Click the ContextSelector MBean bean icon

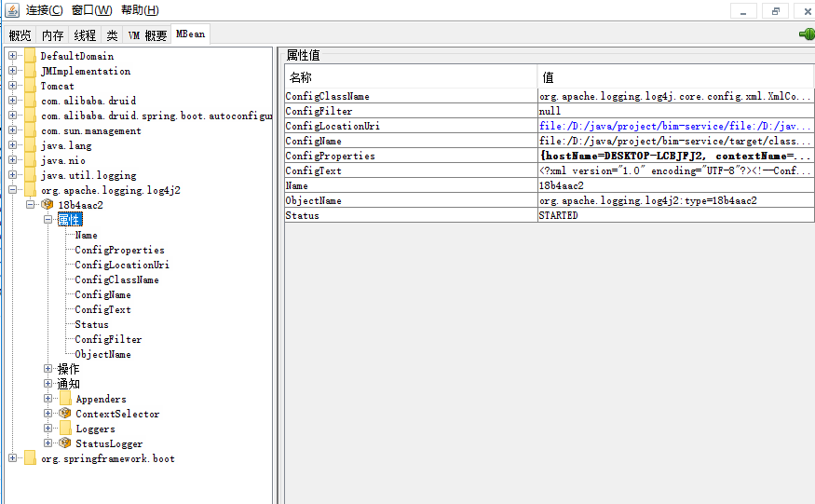65,414
